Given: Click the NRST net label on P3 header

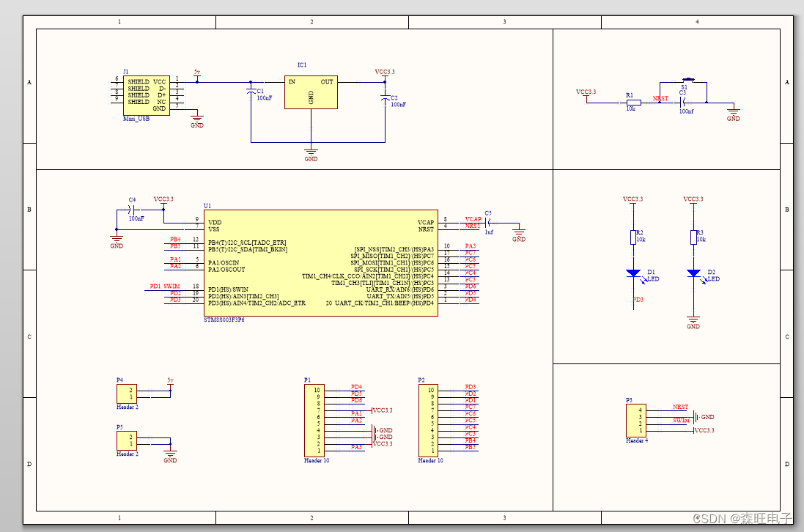Looking at the screenshot, I should point(680,407).
